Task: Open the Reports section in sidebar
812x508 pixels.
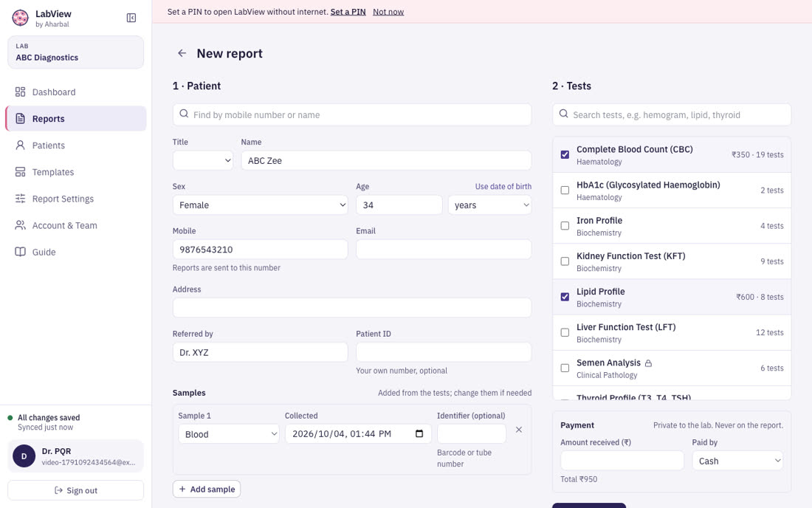Action: 76,119
